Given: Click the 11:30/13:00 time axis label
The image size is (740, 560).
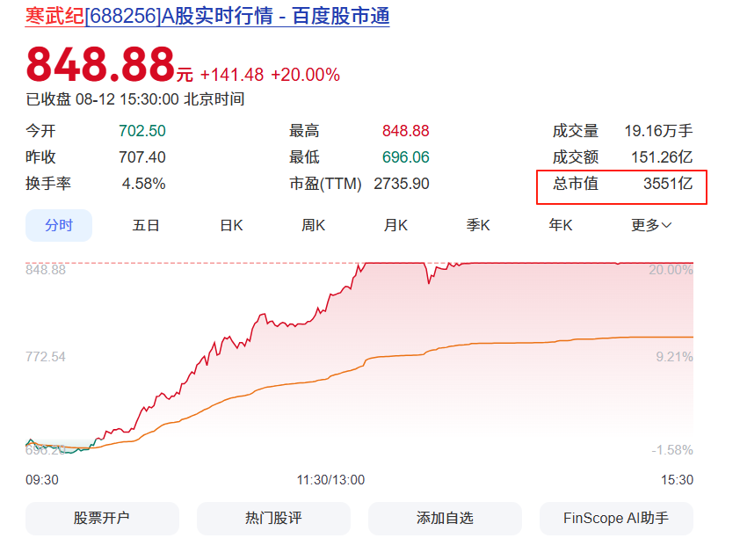Looking at the screenshot, I should pos(330,480).
